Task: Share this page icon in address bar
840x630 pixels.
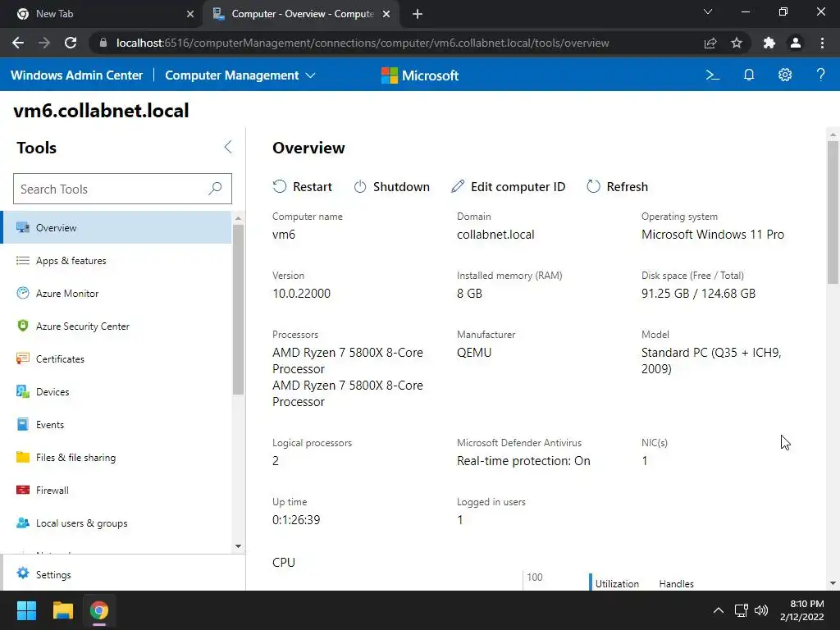Action: point(710,43)
